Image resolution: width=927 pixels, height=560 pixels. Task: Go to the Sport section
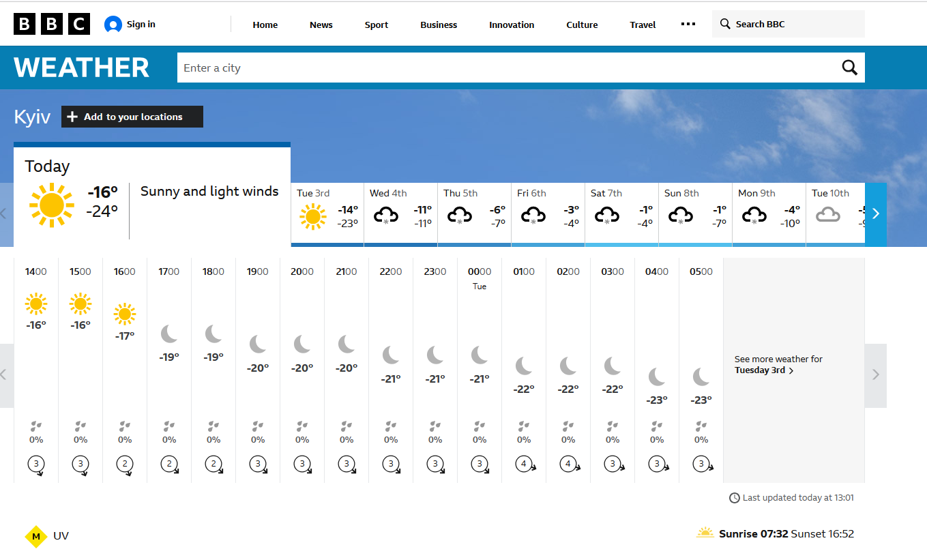coord(377,25)
